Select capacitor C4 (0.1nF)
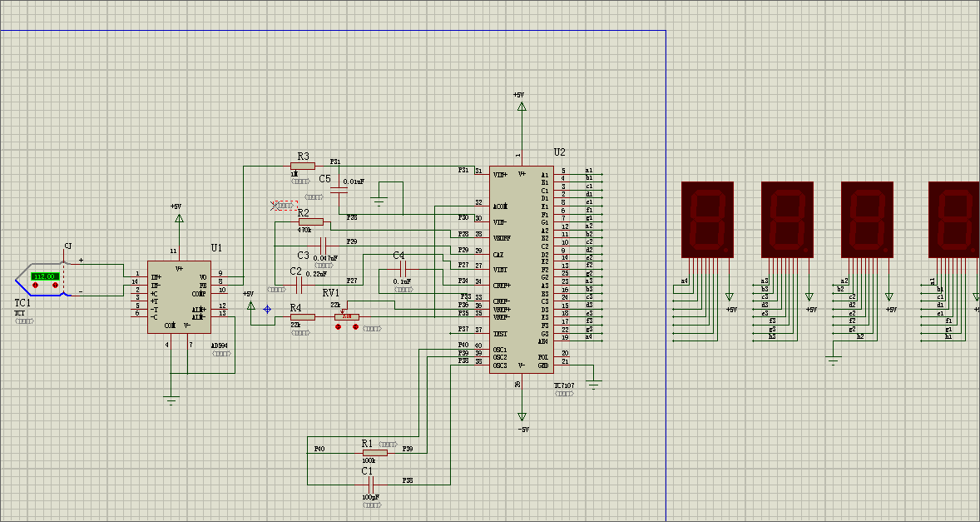The image size is (980, 522). (x=403, y=269)
